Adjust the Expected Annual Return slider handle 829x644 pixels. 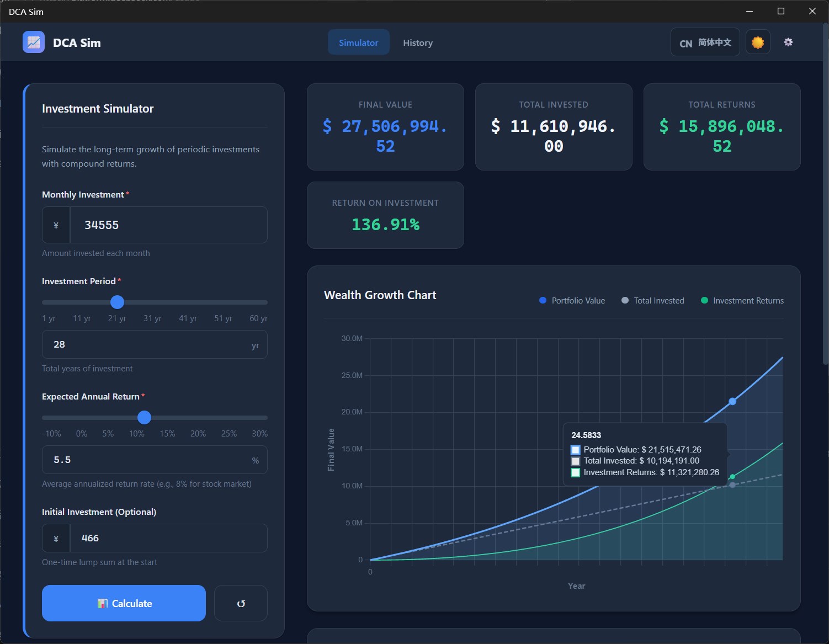[x=144, y=417]
